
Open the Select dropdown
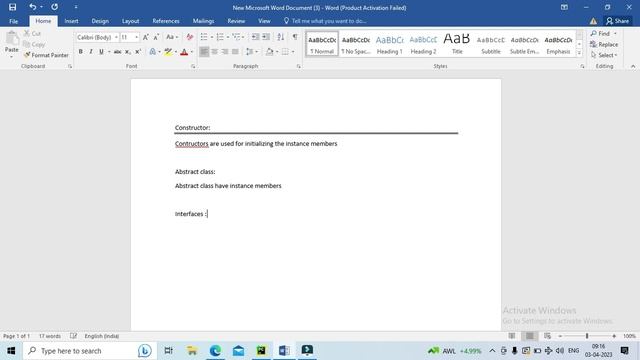coord(604,55)
